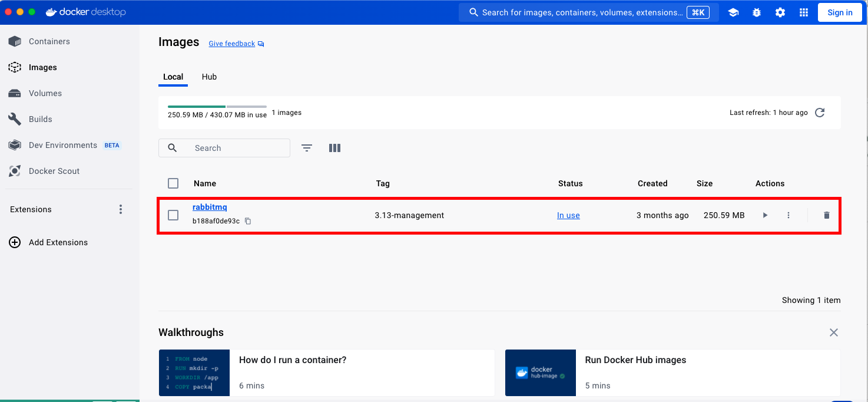Viewport: 868px width, 402px height.
Task: Open the apps grid icon in header
Action: [x=804, y=12]
